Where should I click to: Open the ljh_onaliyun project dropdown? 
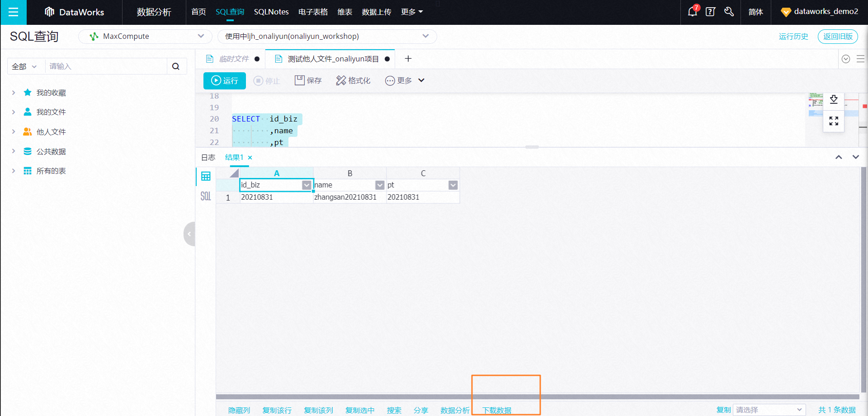[327, 37]
